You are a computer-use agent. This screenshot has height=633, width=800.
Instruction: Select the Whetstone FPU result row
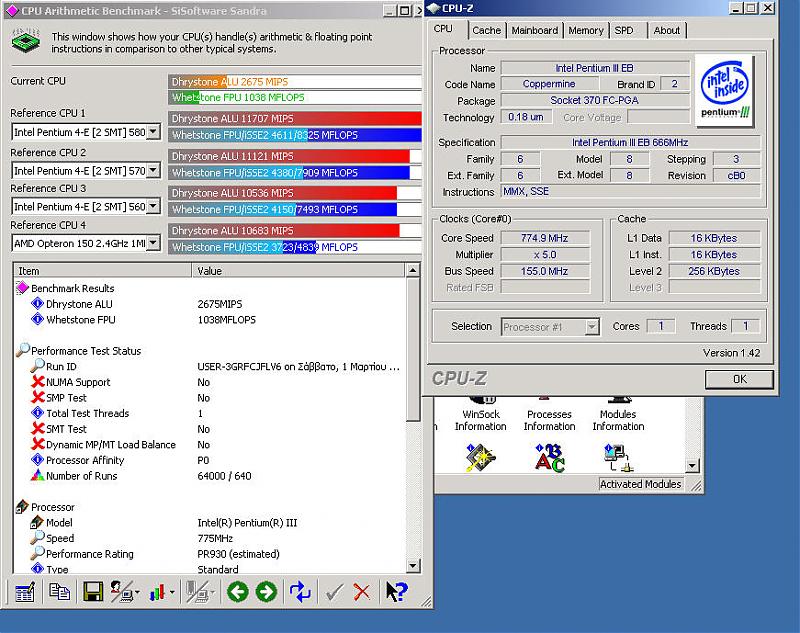210,320
